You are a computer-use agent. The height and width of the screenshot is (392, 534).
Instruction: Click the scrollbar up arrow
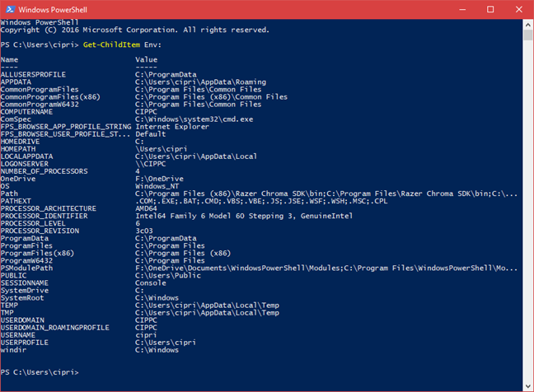pos(528,25)
